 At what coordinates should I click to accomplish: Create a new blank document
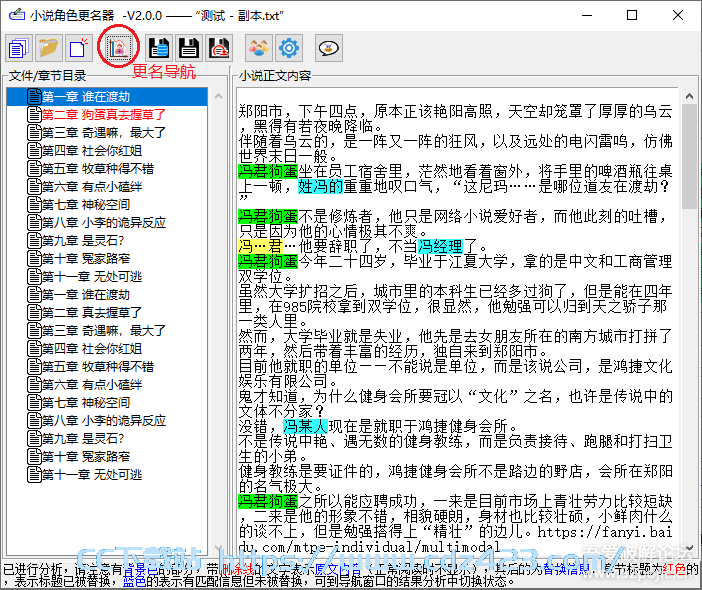[x=79, y=48]
